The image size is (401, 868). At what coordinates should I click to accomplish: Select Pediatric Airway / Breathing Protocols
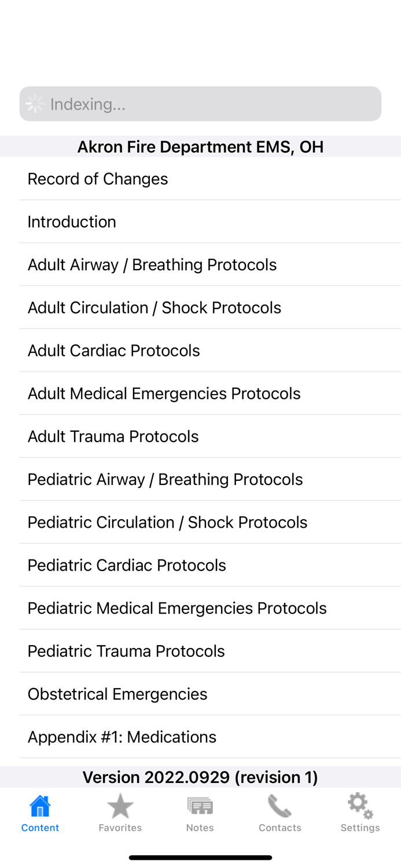pos(165,479)
